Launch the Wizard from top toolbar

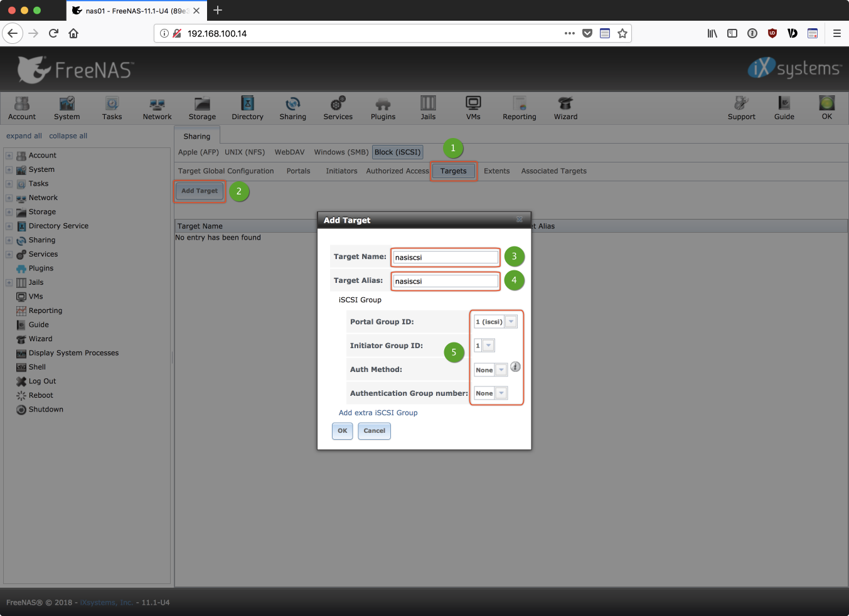pos(565,107)
